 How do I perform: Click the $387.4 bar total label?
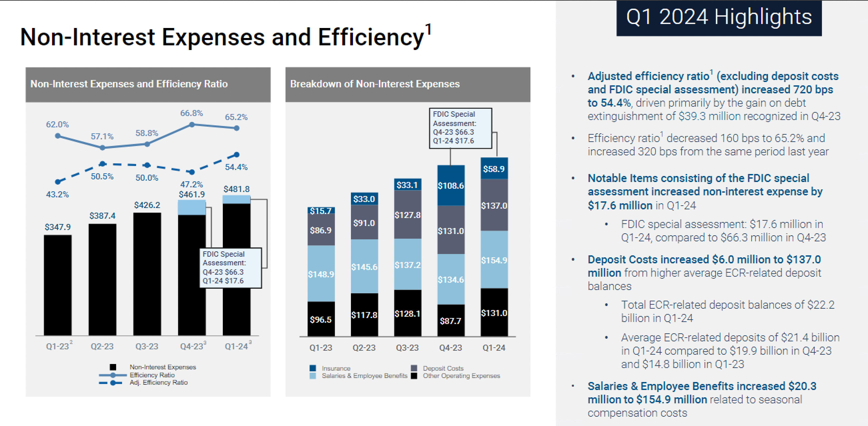click(102, 216)
